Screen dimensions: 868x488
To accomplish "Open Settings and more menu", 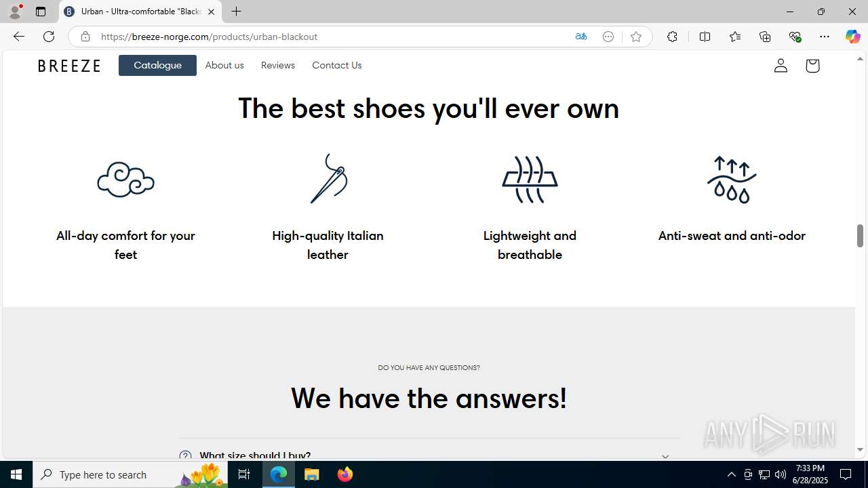I will pos(825,37).
